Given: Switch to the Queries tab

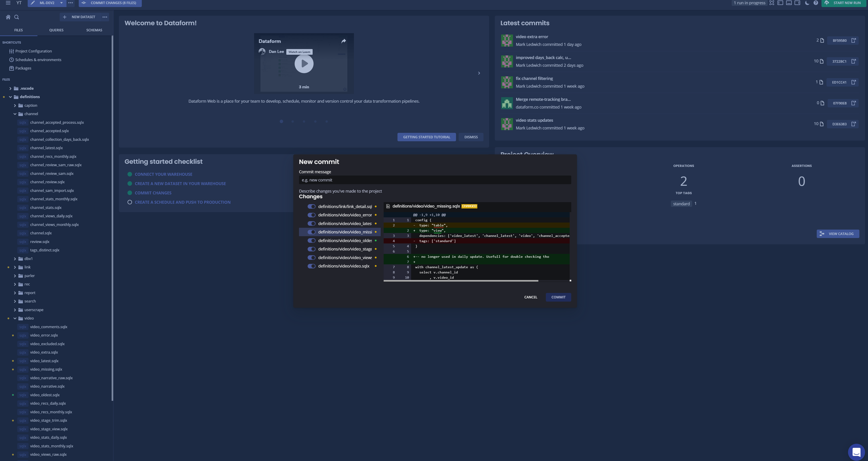Looking at the screenshot, I should (x=56, y=30).
